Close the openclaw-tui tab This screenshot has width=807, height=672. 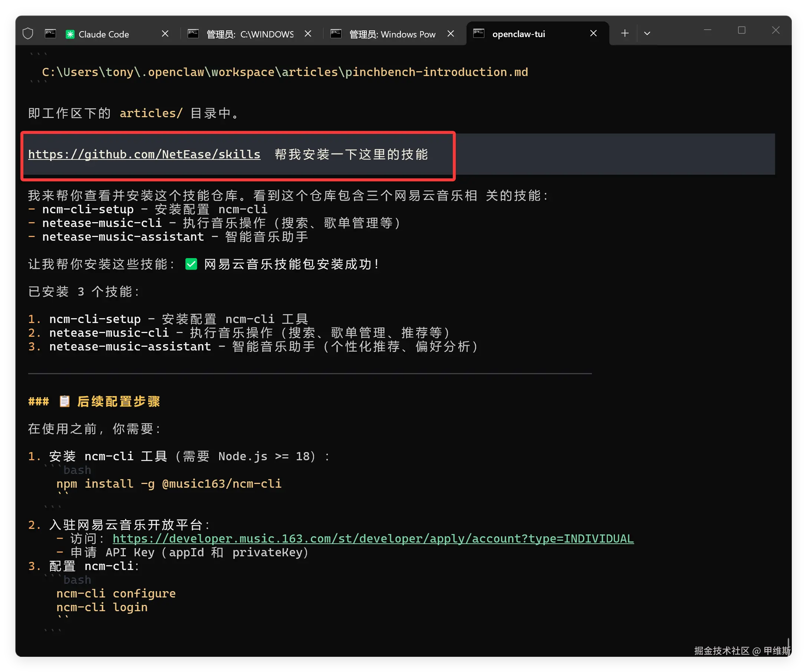(x=593, y=33)
